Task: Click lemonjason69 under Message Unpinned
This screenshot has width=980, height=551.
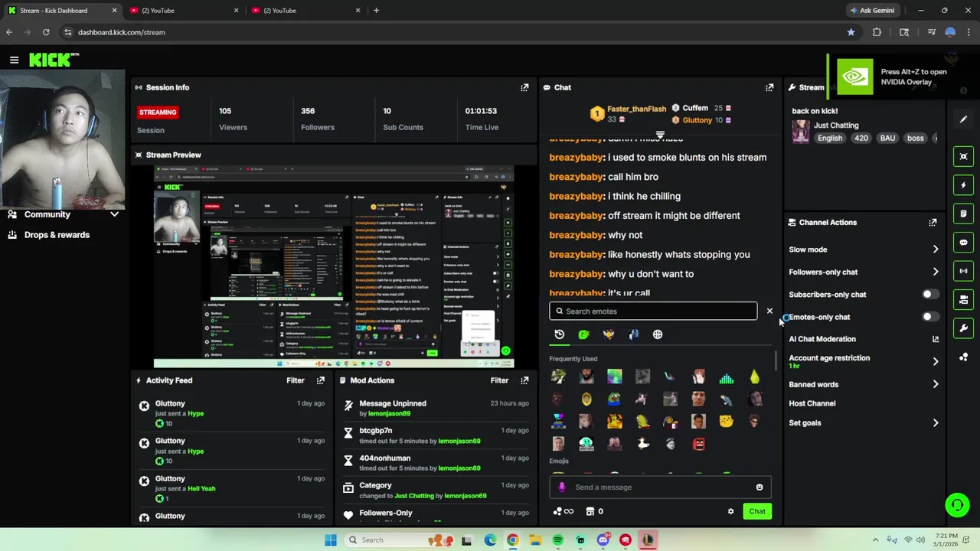Action: click(389, 414)
